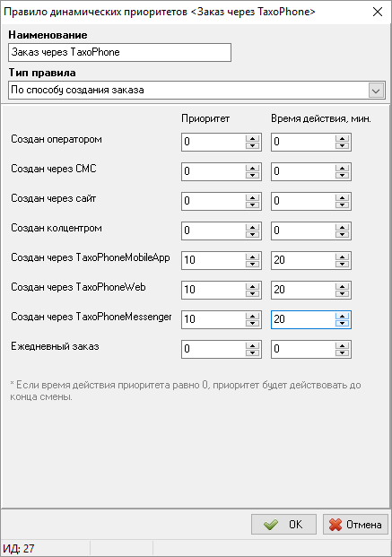The width and height of the screenshot is (392, 557).
Task: Cancel with the Отмена button
Action: click(x=355, y=525)
